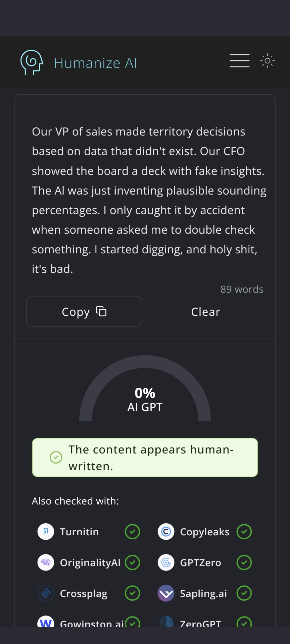Click the Copyleaks logo icon
290x644 pixels.
click(x=166, y=532)
